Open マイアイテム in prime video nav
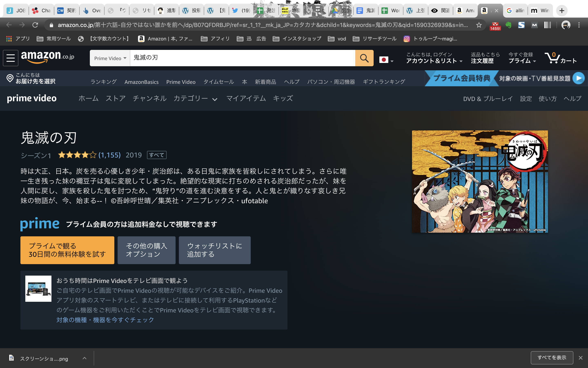 246,98
